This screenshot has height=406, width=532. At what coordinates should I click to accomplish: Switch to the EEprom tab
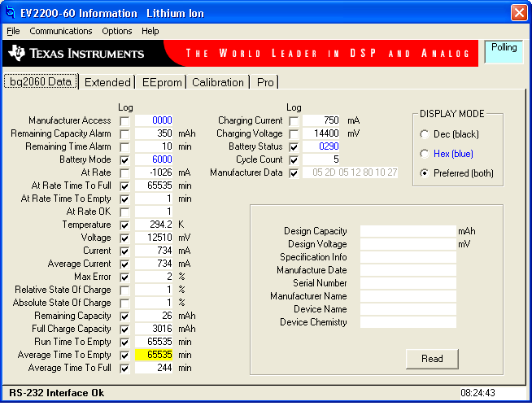click(x=162, y=82)
